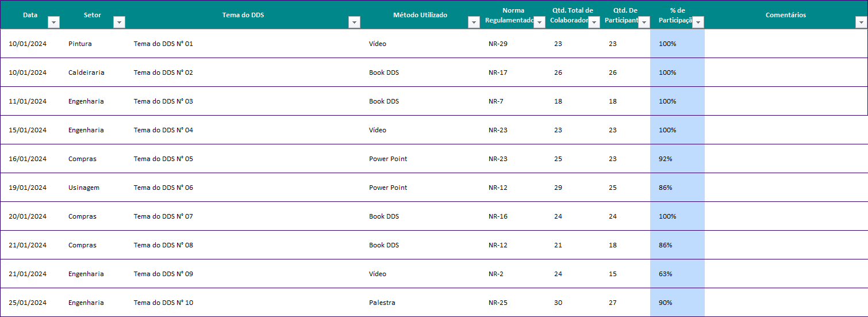Select the Pintura sector cell

[x=80, y=44]
